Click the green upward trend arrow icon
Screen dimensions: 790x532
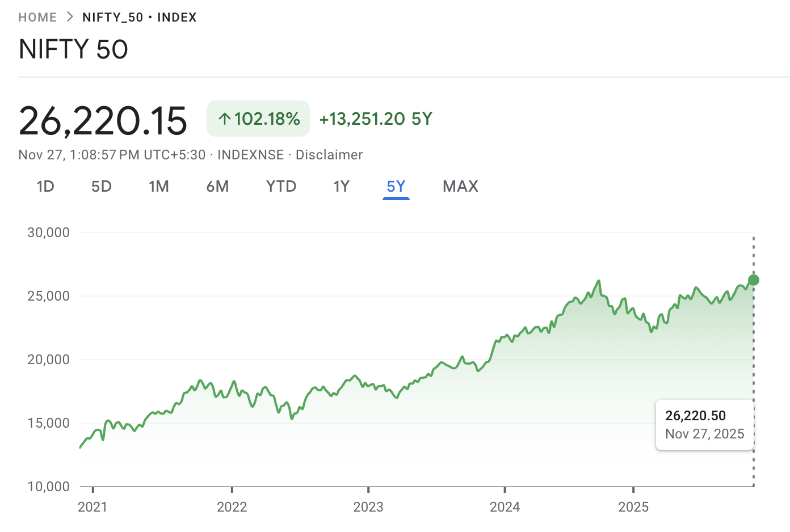[x=224, y=119]
